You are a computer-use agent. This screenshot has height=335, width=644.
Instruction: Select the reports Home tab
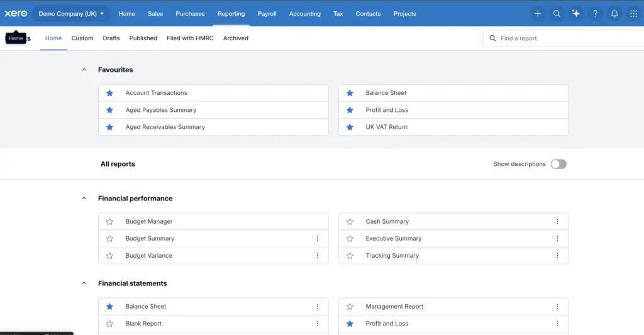(53, 38)
